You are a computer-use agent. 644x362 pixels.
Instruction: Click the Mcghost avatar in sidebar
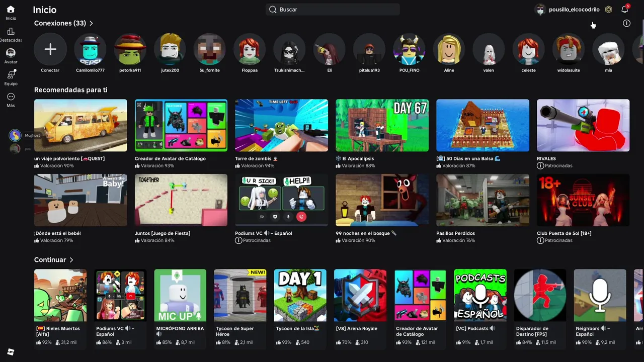click(15, 135)
